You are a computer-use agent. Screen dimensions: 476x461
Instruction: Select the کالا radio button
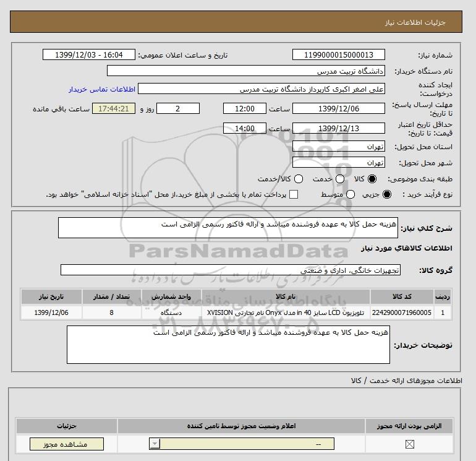pyautogui.click(x=372, y=179)
